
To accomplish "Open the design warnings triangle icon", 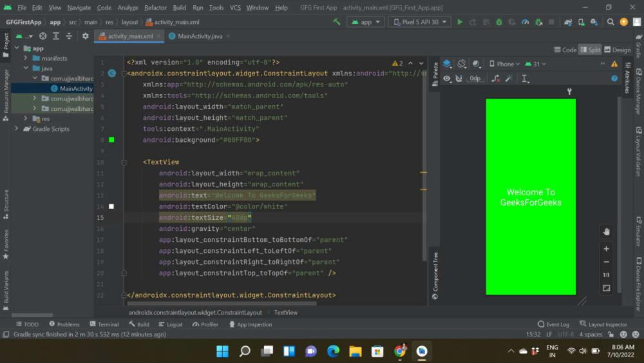I will [x=614, y=64].
